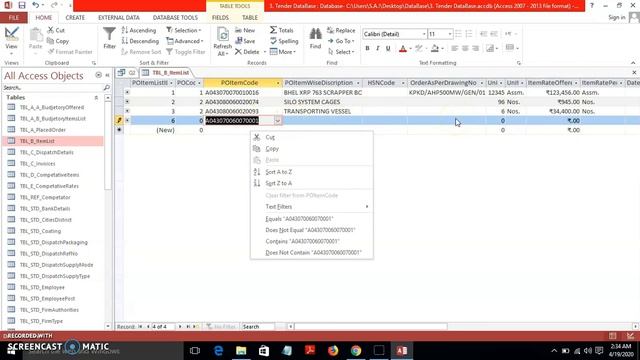Open the Replace command

[x=341, y=30]
